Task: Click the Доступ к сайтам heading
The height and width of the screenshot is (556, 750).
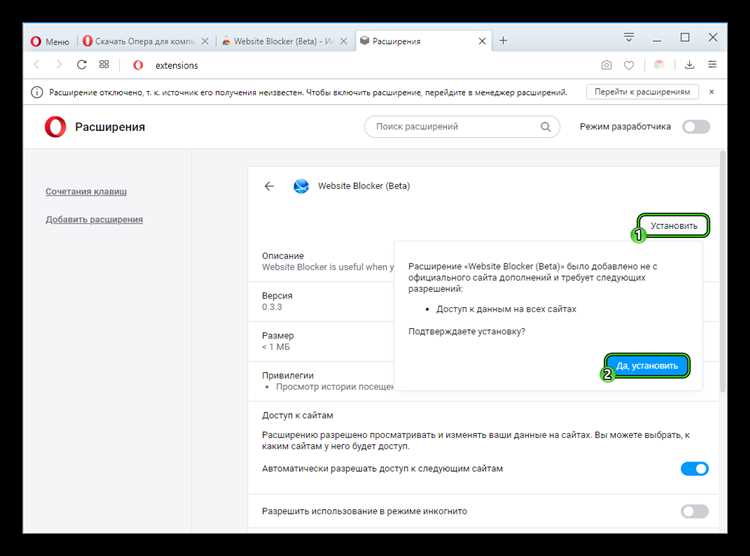Action: pyautogui.click(x=298, y=415)
